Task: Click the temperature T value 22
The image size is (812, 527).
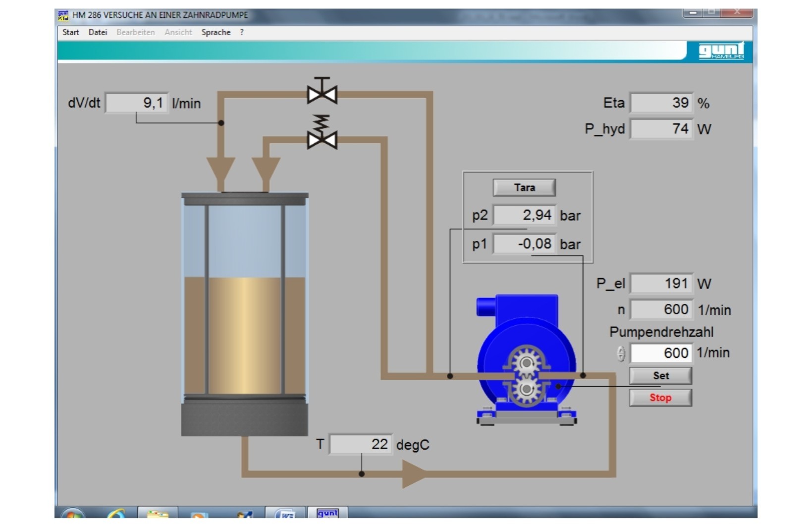Action: 361,444
